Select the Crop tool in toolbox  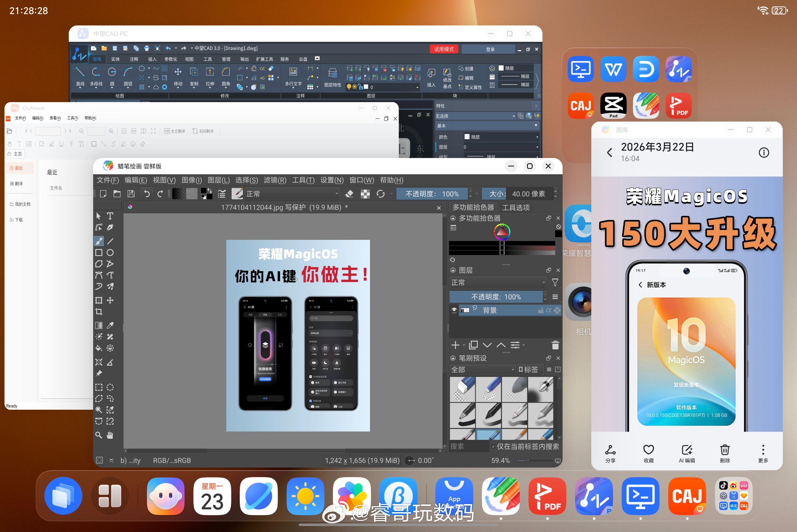99,312
